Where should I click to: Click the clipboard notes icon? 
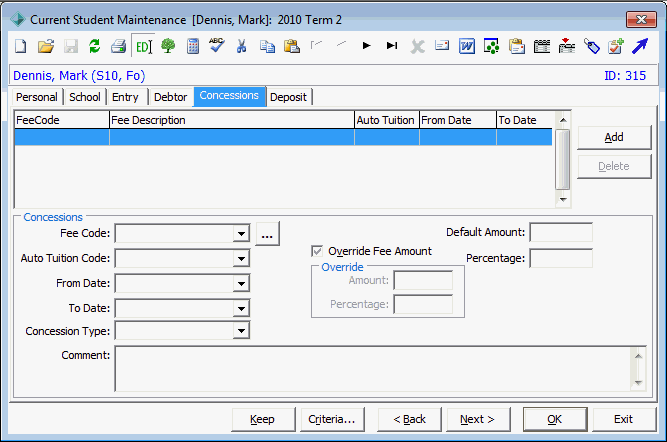coord(516,46)
